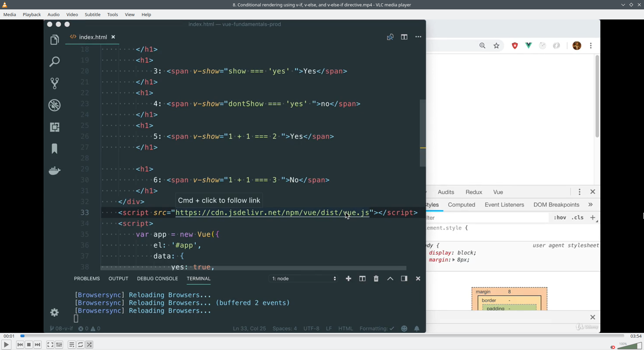
Task: Open the '1: node' terminal dropdown
Action: (x=304, y=279)
